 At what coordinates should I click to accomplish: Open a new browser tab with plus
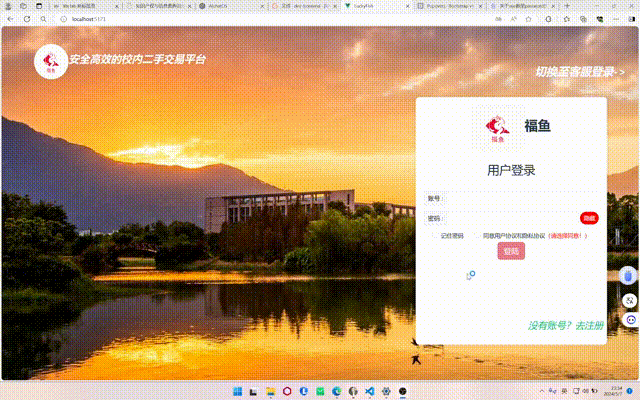(x=567, y=6)
